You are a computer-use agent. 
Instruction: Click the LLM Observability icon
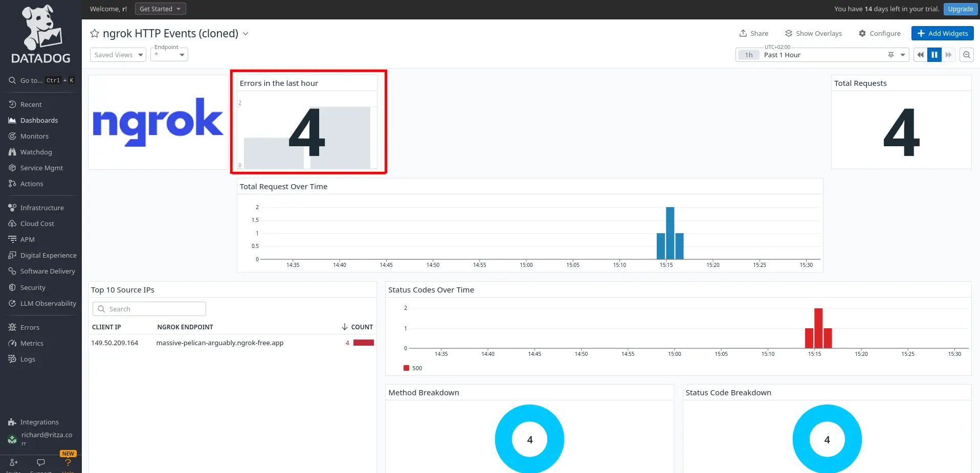[x=12, y=303]
